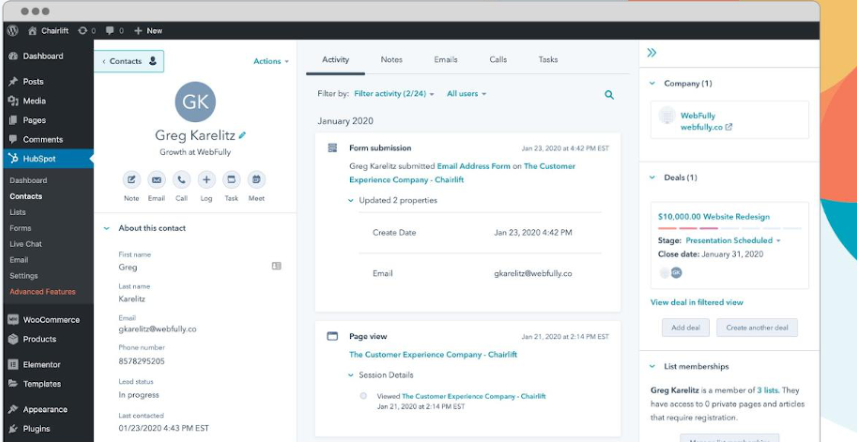Open the Media menu item
857x446 pixels.
(x=27, y=101)
